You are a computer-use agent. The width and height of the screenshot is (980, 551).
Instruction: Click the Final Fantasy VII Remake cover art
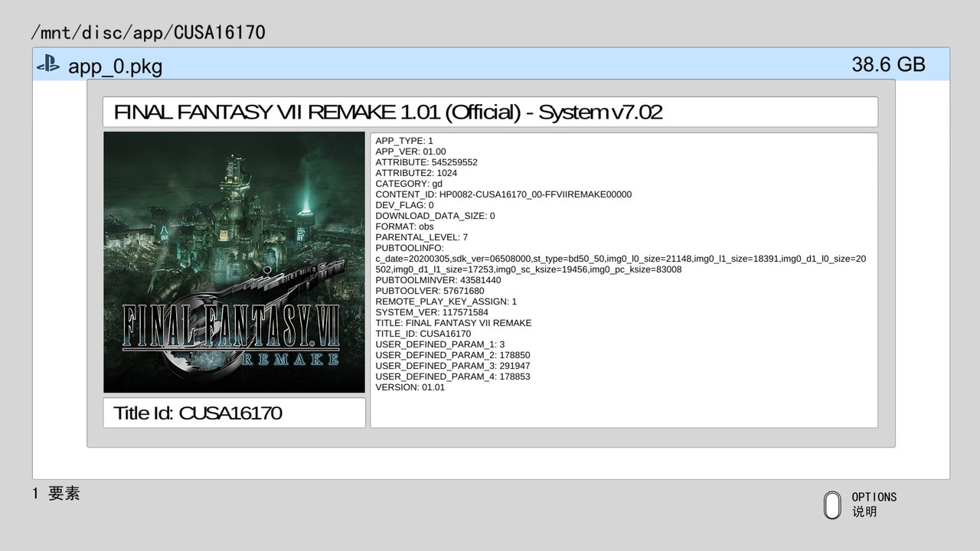click(x=234, y=262)
